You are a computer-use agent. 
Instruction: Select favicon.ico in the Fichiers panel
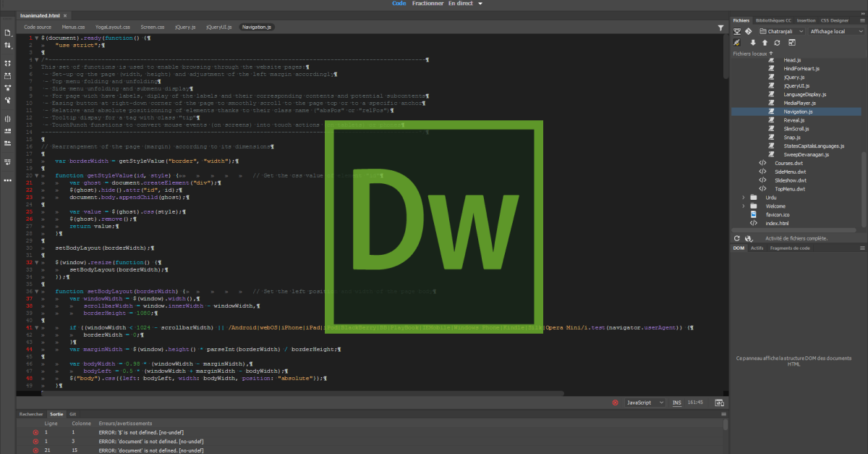pyautogui.click(x=778, y=214)
